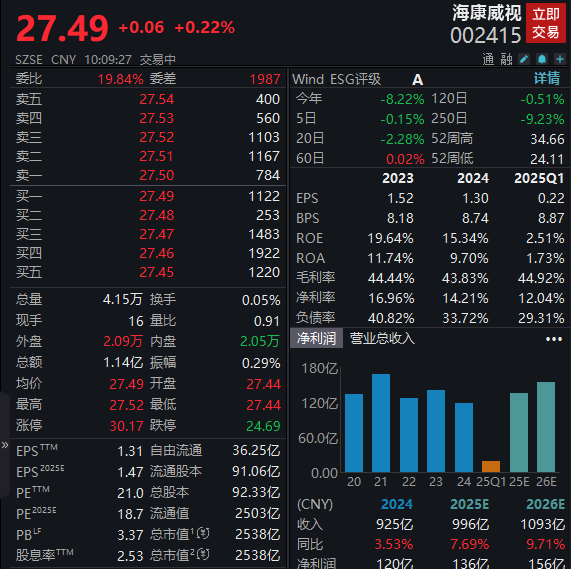This screenshot has height=569, width=571.
Task: Click the 2021 net profit bar
Action: click(x=381, y=423)
